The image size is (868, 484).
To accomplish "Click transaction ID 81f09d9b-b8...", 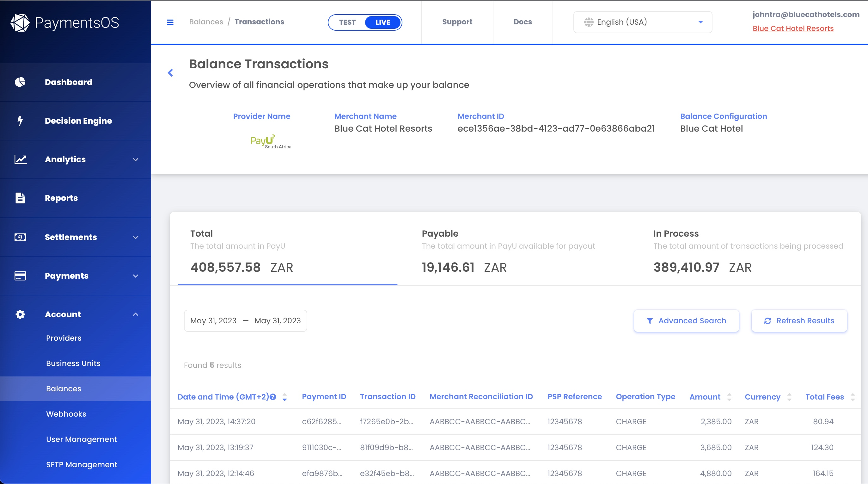I will [x=386, y=448].
